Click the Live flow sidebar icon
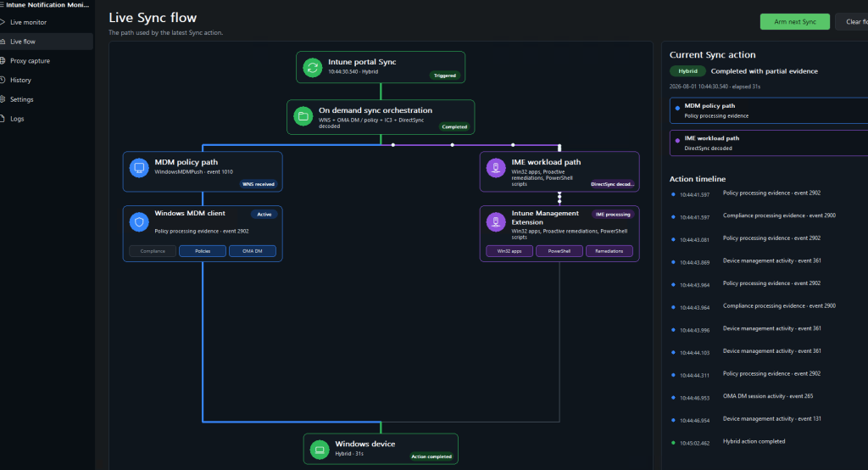The width and height of the screenshot is (868, 470). click(x=3, y=42)
